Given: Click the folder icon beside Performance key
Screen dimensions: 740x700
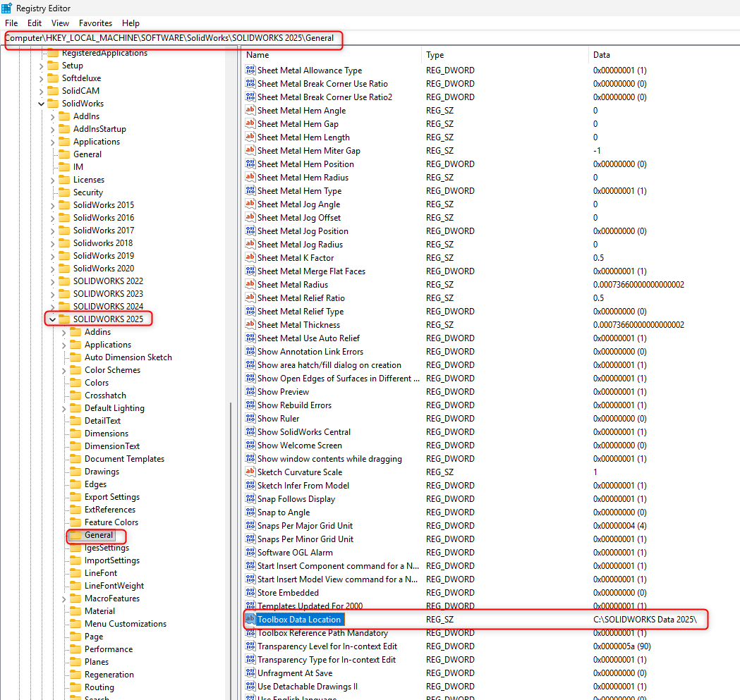Looking at the screenshot, I should tap(75, 649).
